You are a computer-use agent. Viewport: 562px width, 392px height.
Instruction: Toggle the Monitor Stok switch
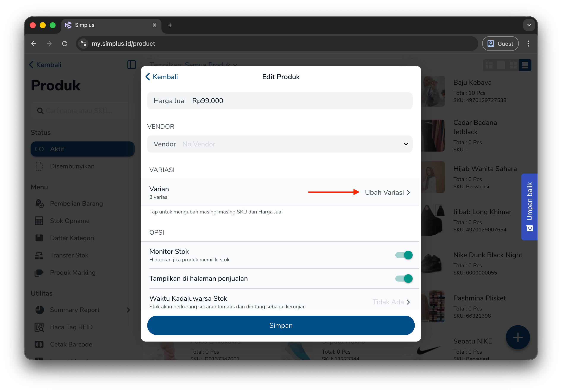[404, 255]
